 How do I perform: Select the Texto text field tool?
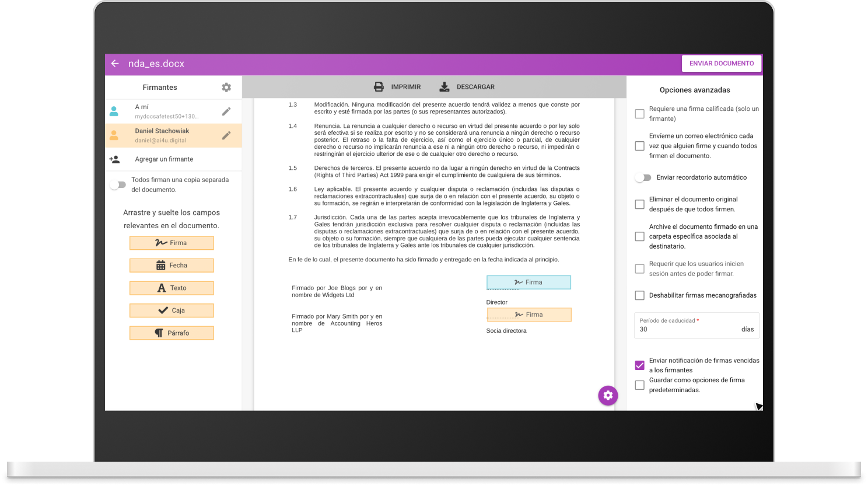[x=171, y=287]
